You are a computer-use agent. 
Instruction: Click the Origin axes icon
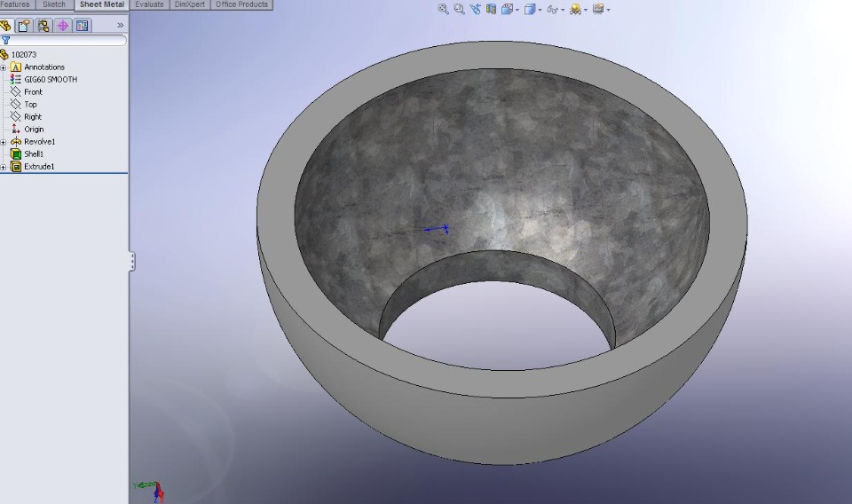pos(16,130)
